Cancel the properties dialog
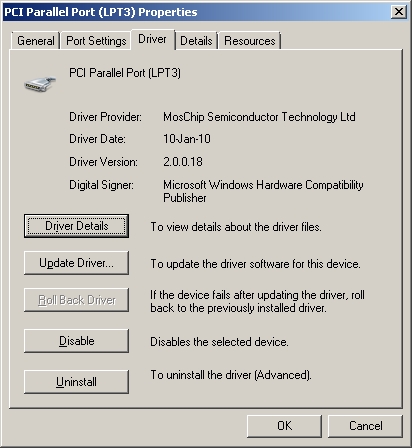This screenshot has height=448, width=412. click(366, 426)
